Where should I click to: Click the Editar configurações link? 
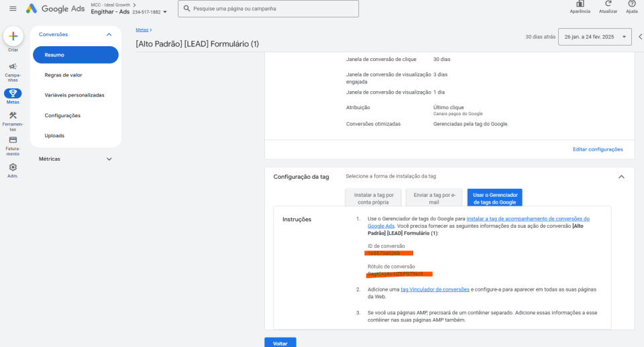(x=597, y=149)
